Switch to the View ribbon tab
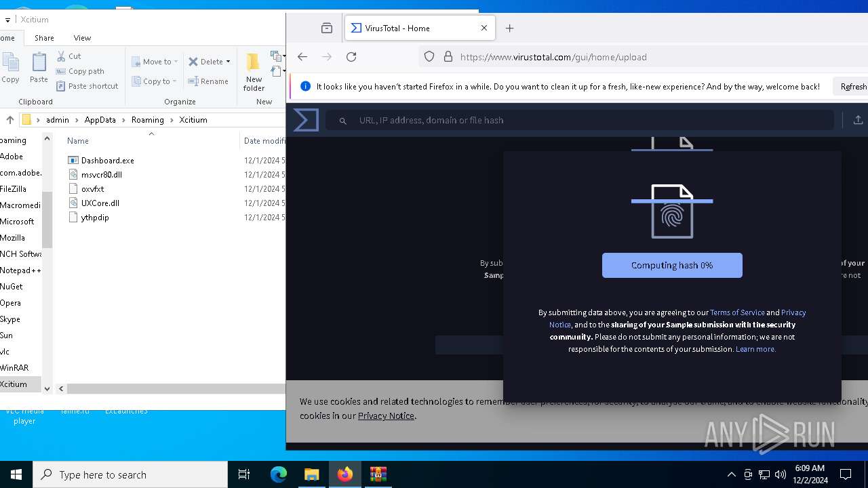This screenshot has width=868, height=488. pos(82,38)
